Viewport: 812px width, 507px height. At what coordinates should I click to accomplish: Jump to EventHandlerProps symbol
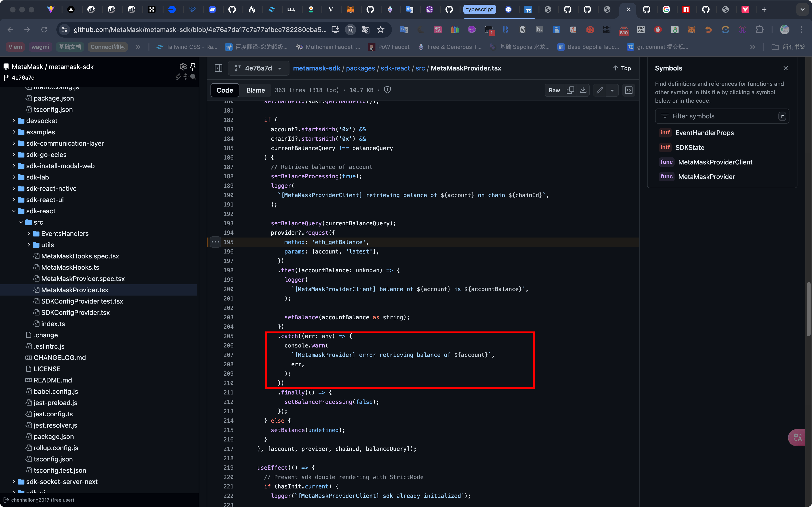(704, 133)
